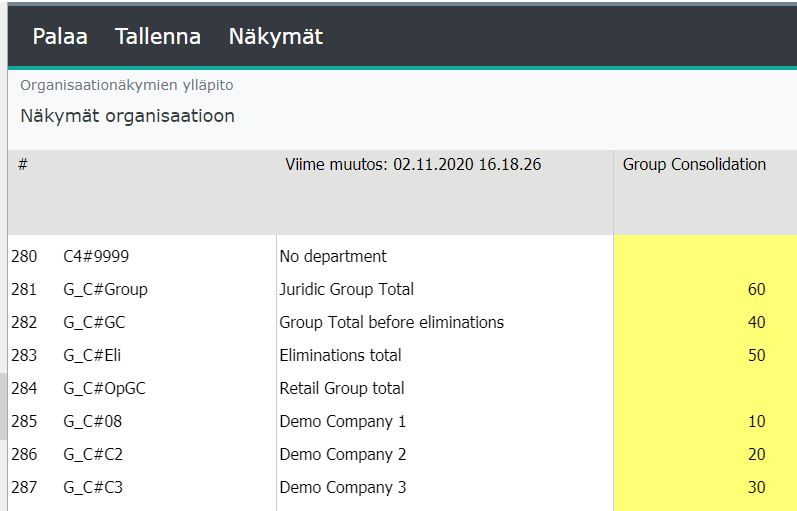Select row number 287
Image resolution: width=797 pixels, height=511 pixels.
[24, 488]
